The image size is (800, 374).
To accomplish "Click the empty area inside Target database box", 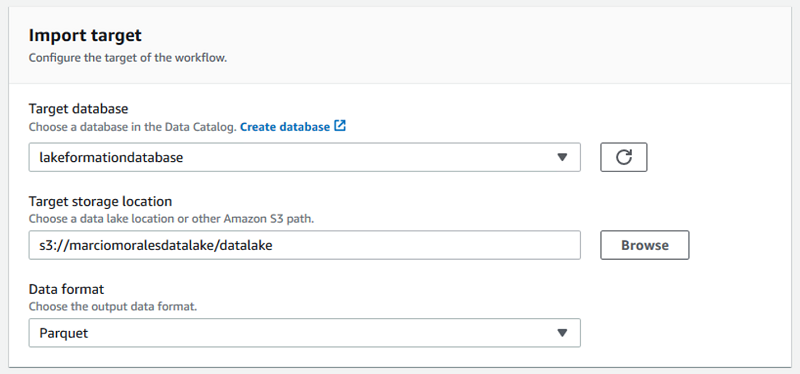I will pyautogui.click(x=367, y=157).
